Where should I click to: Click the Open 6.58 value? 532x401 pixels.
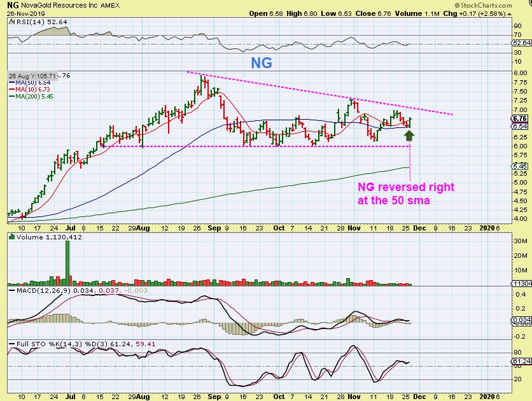click(x=265, y=13)
